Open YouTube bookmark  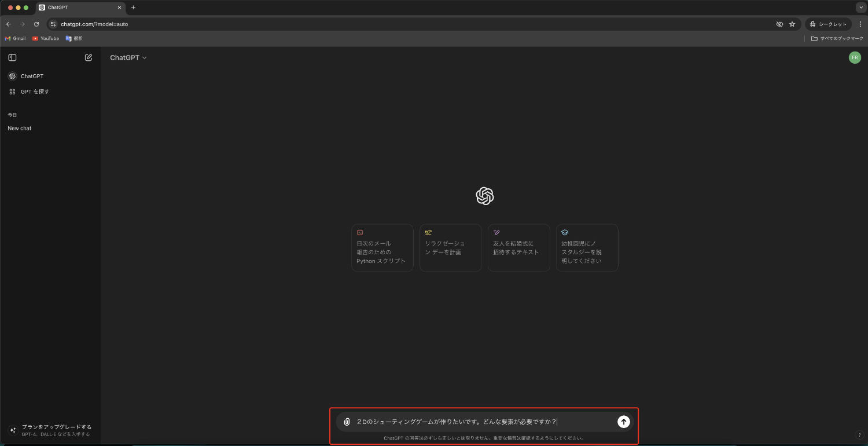click(46, 38)
